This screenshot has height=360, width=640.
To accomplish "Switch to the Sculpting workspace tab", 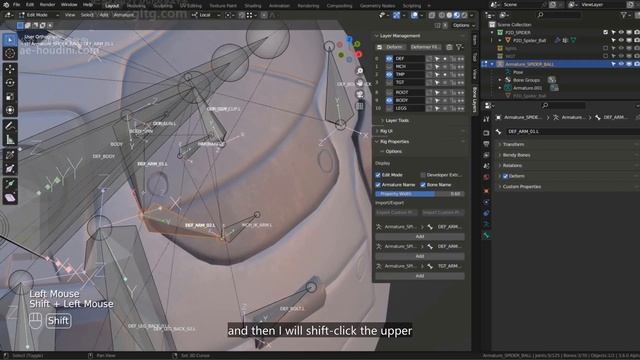I will (x=163, y=6).
